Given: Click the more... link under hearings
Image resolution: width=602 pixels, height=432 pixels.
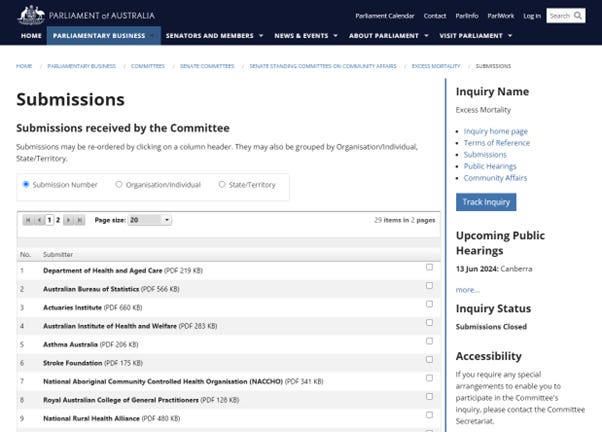Looking at the screenshot, I should [x=468, y=290].
